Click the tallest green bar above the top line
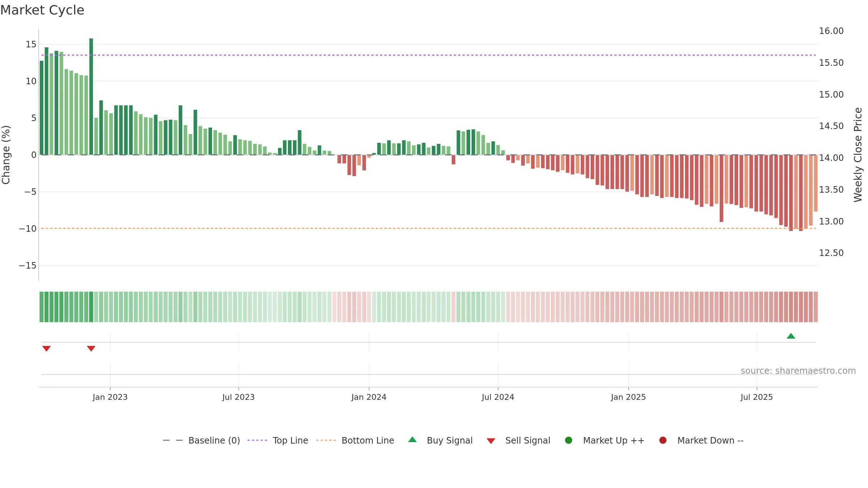This screenshot has height=488, width=868. pyautogui.click(x=91, y=97)
